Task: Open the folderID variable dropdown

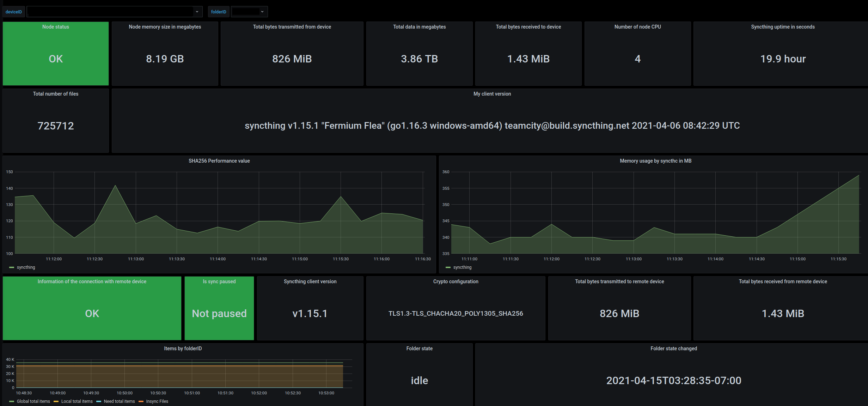Action: coord(249,12)
